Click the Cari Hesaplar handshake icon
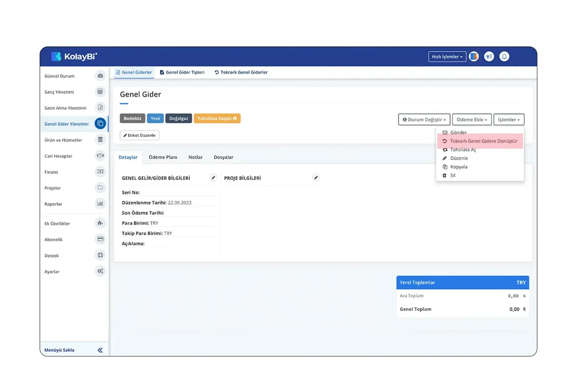This screenshot has height=392, width=577. coord(100,156)
